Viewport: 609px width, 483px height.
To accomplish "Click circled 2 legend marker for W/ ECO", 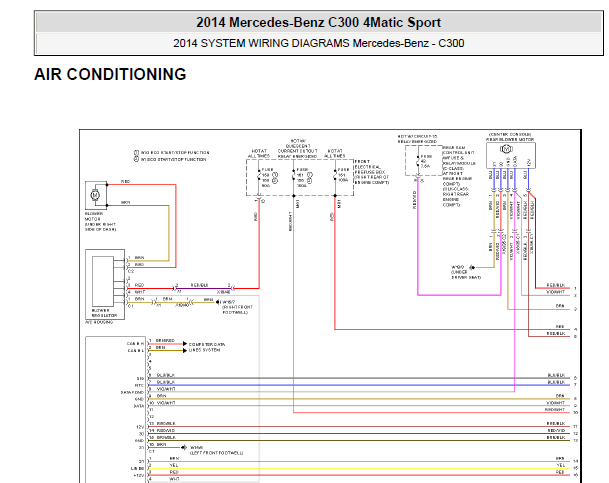I will [x=136, y=159].
